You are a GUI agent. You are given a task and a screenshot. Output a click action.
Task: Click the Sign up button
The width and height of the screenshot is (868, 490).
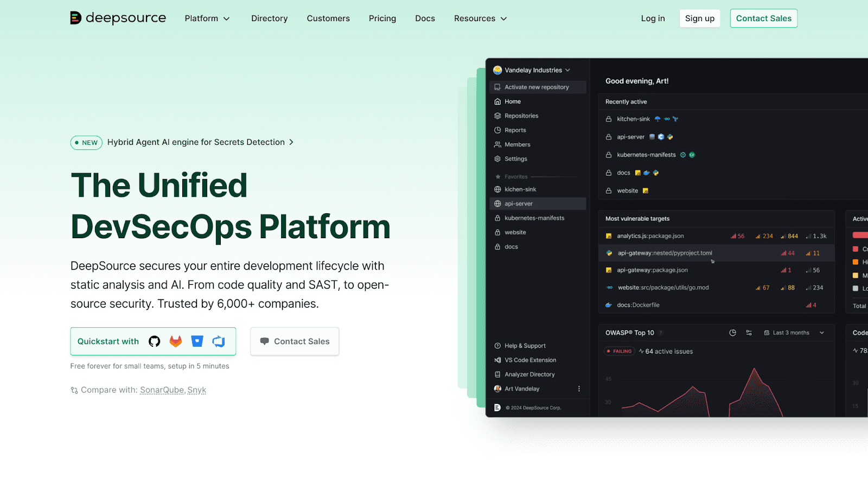click(x=700, y=18)
